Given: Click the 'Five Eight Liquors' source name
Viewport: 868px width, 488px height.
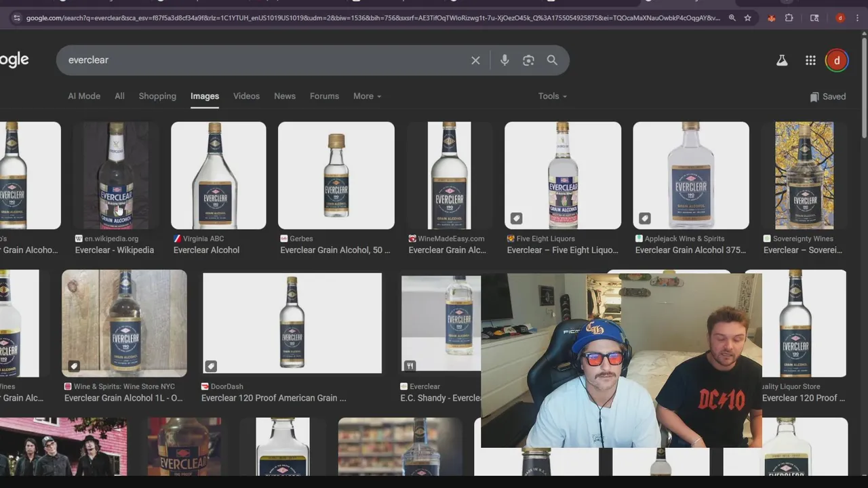Looking at the screenshot, I should pyautogui.click(x=546, y=239).
